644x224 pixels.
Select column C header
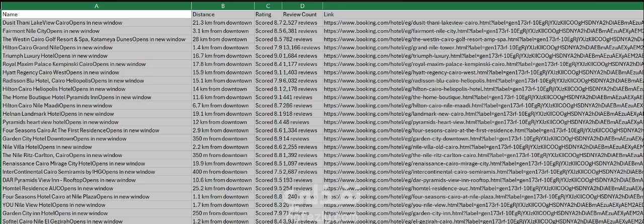268,6
